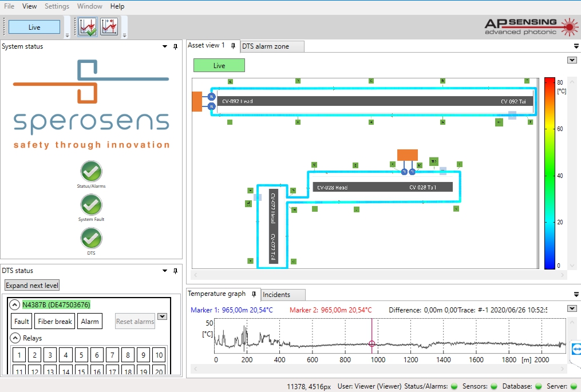
Task: Toggle the Fiber break indicator
Action: (x=55, y=322)
